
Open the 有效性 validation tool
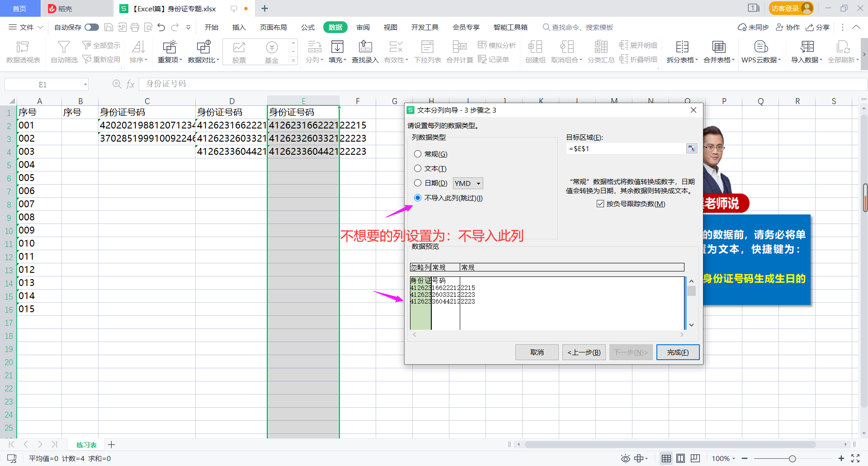pyautogui.click(x=396, y=52)
